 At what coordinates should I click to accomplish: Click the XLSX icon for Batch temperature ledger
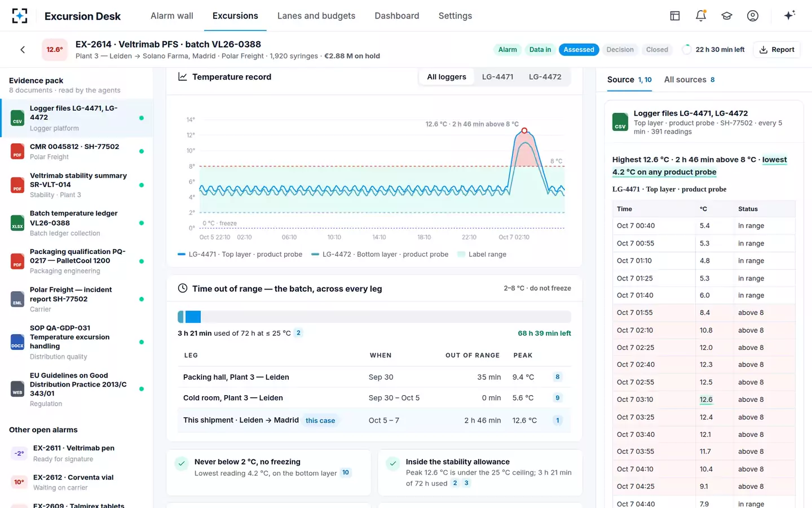pos(17,223)
